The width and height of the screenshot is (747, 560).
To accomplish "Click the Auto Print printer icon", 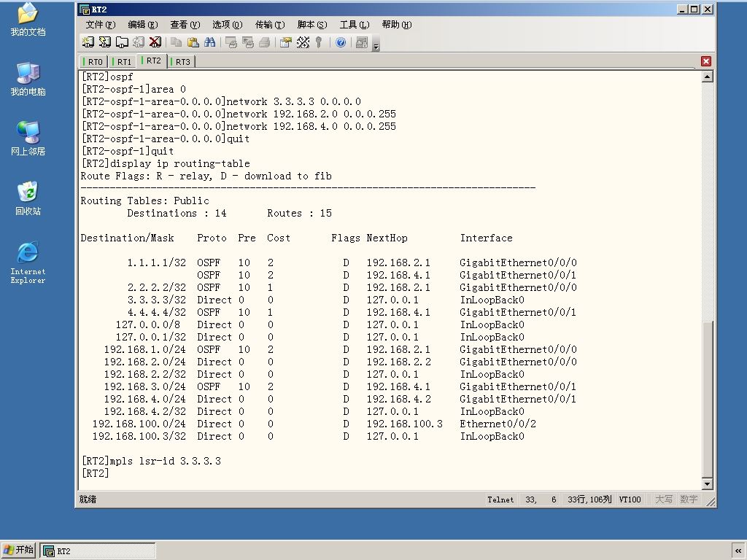I will (x=264, y=42).
